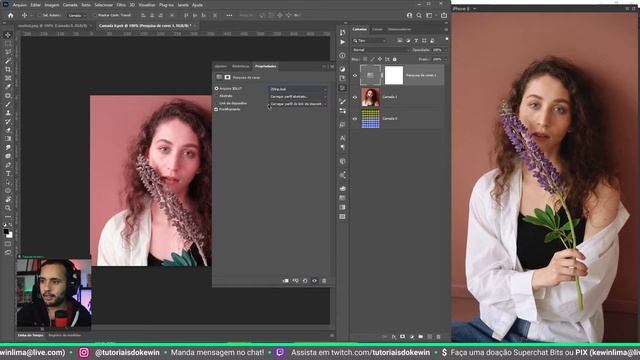Select the Gradient tool
Viewport: 640px width, 360px height.
[x=8, y=139]
